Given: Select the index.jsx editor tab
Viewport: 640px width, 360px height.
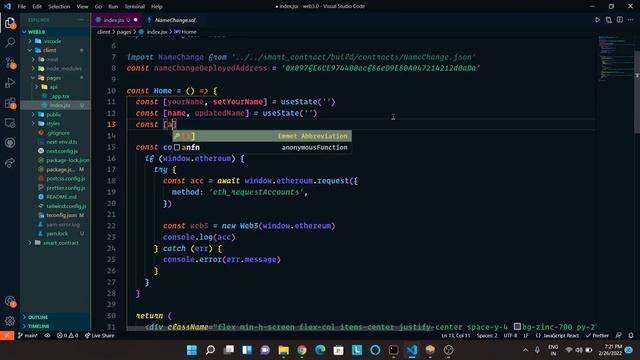Looking at the screenshot, I should coord(117,20).
